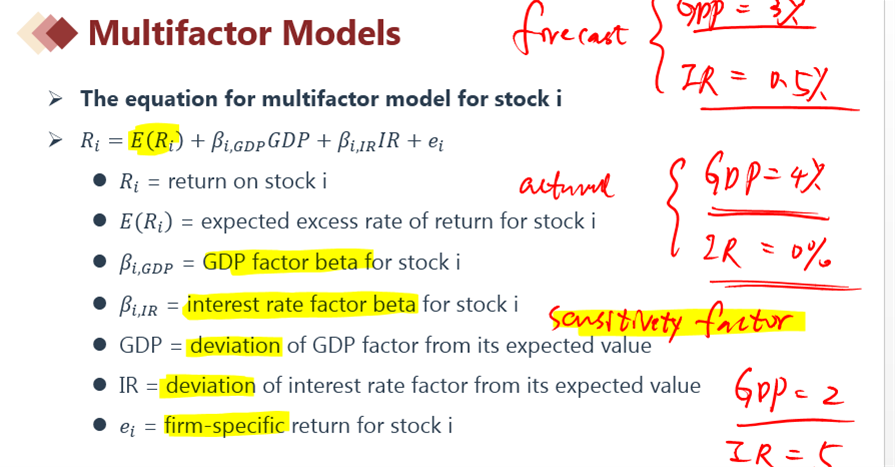
Task: Click the arrow bullet before the Ri formula
Action: tap(55, 139)
